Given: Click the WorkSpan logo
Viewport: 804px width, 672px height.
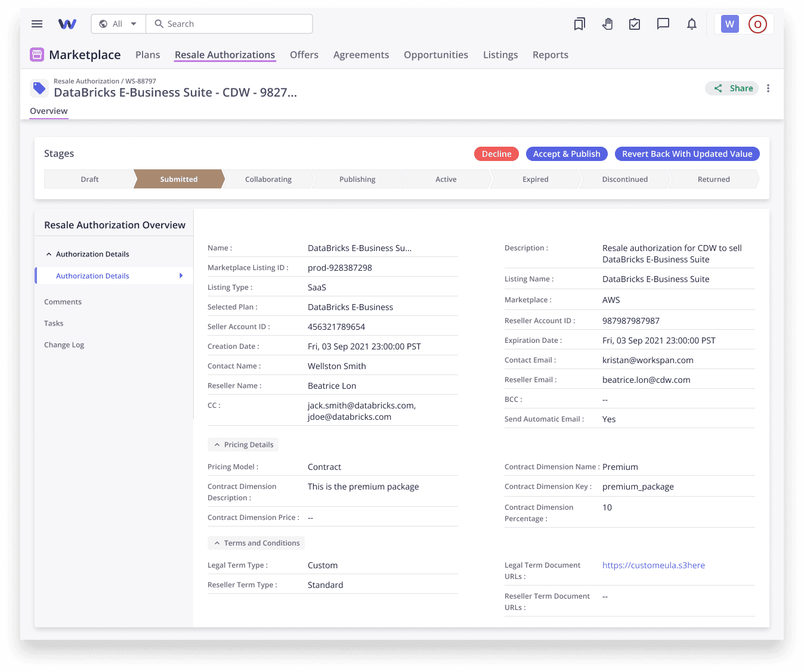Looking at the screenshot, I should 67,24.
